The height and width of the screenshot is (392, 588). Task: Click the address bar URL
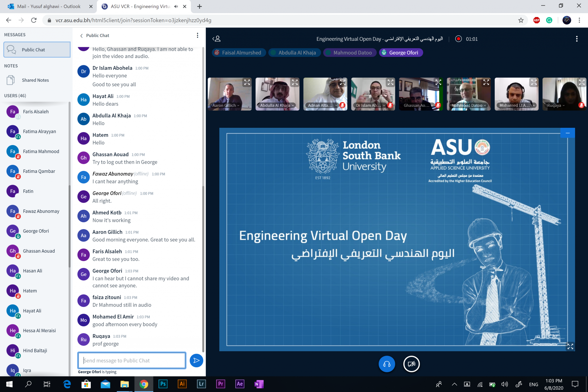(x=133, y=20)
